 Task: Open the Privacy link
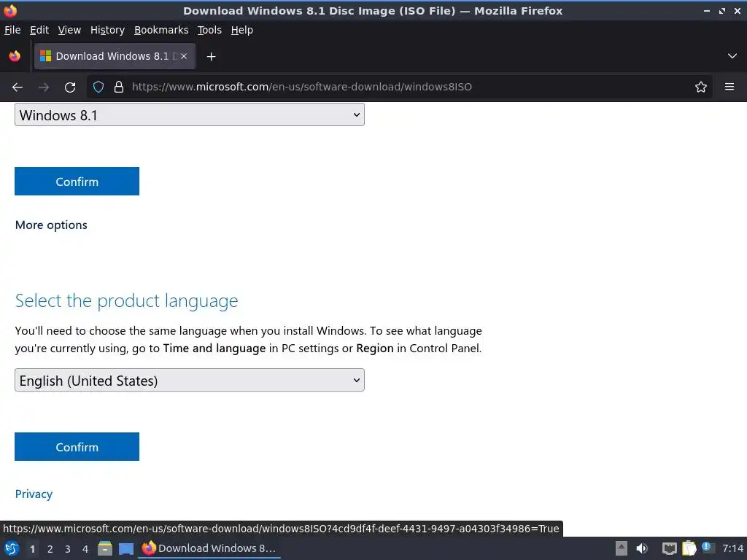click(x=34, y=494)
